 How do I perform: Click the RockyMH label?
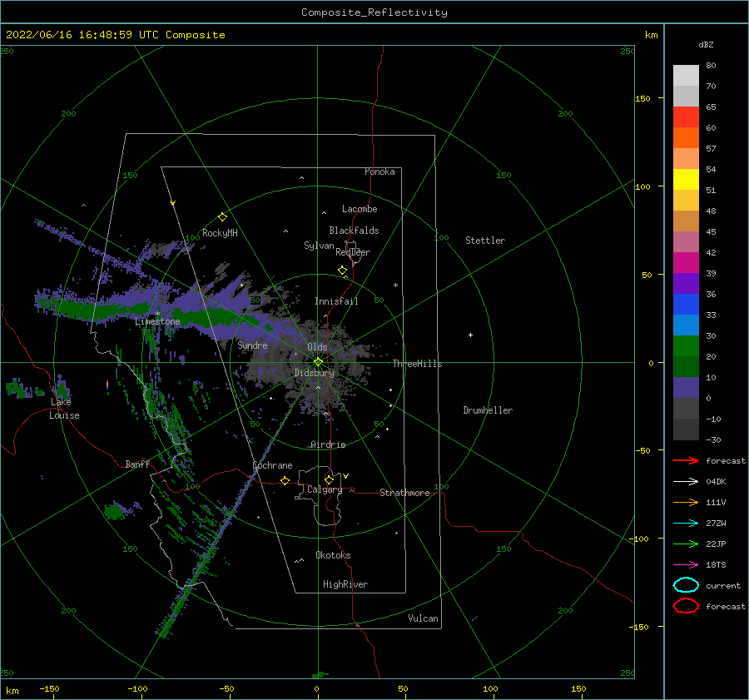[x=220, y=233]
